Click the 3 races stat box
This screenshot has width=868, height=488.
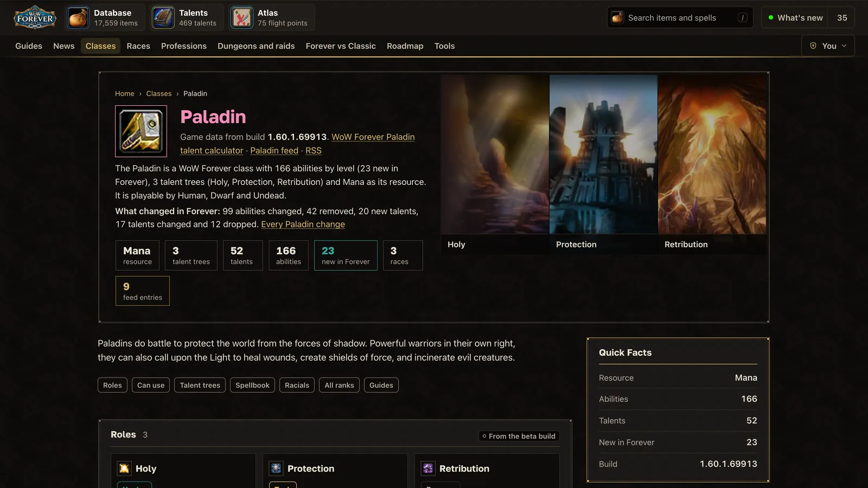(403, 255)
